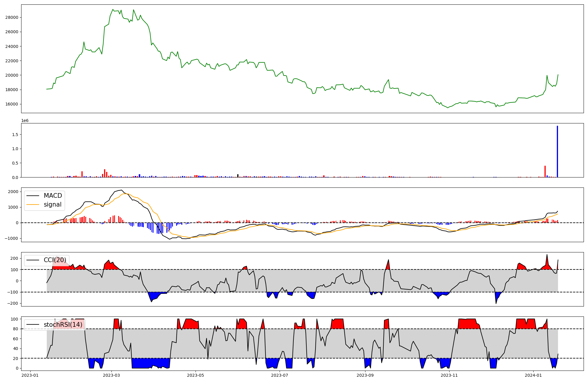Click the 40 tick on stochRSI axis

point(16,349)
